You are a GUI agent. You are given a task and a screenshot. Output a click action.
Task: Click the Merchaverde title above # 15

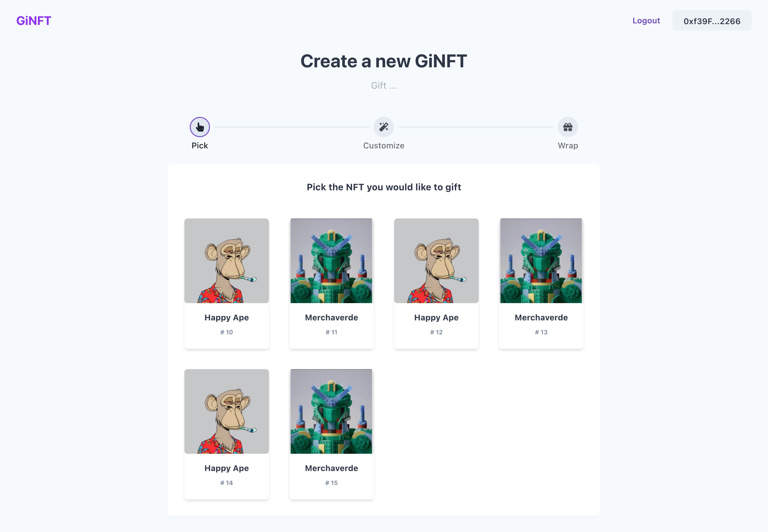tap(331, 468)
